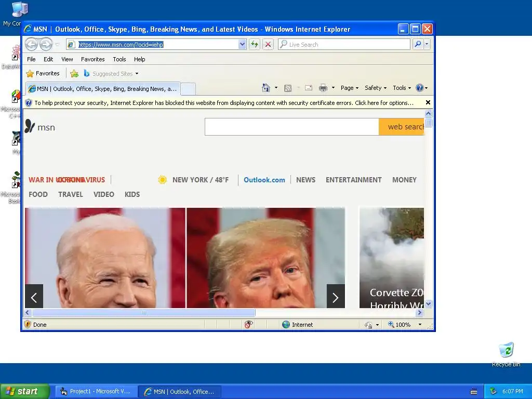Expand the Print options dropdown arrow
The image size is (532, 399).
click(333, 88)
